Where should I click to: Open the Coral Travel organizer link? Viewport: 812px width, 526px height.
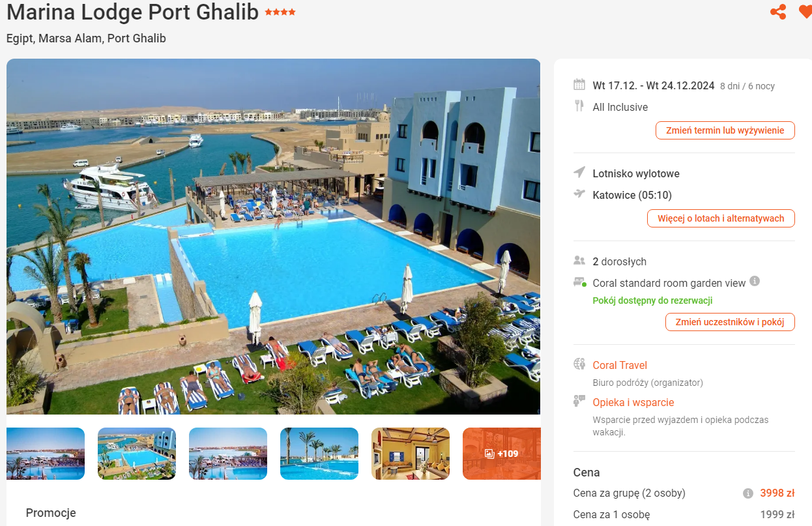[620, 365]
